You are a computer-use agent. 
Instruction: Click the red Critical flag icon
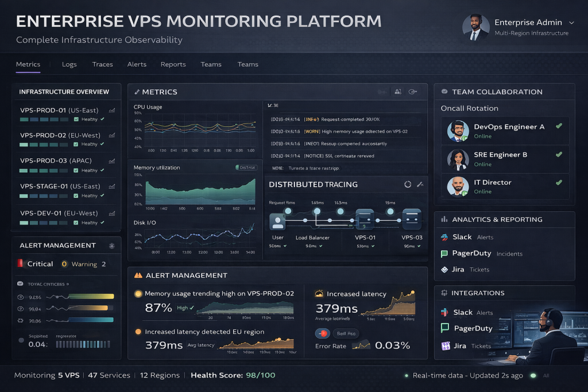click(x=20, y=263)
